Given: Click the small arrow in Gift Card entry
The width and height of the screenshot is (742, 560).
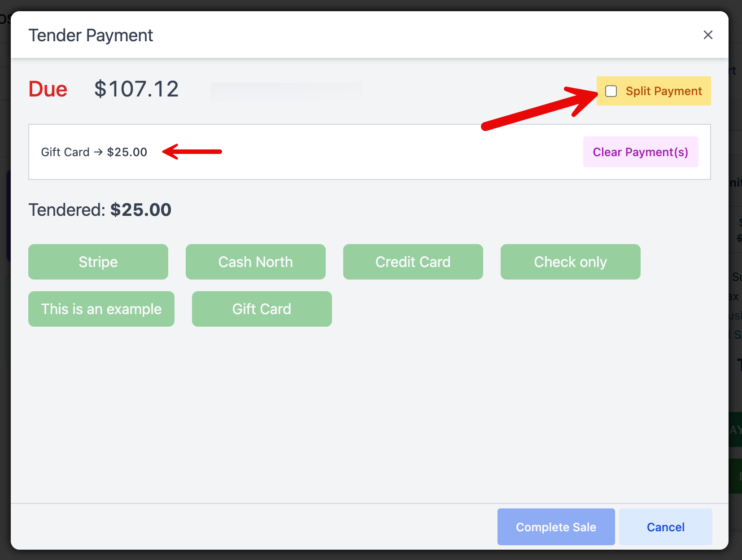Looking at the screenshot, I should coord(98,152).
